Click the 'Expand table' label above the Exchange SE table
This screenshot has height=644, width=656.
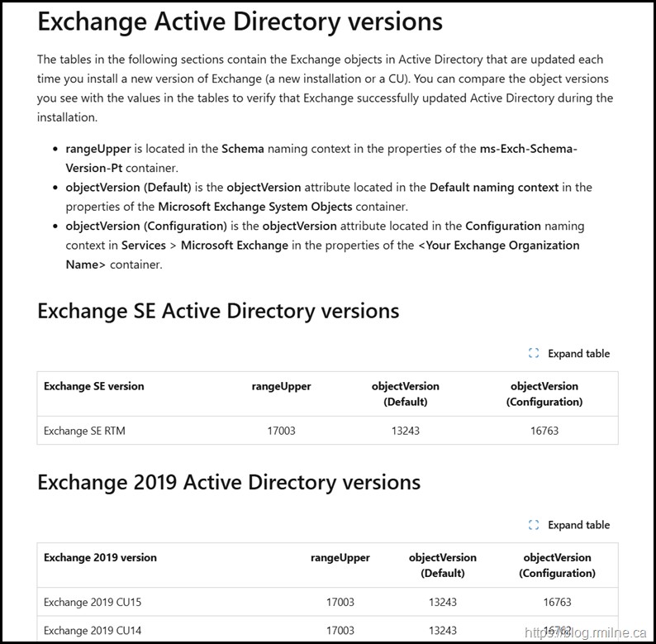pos(578,353)
